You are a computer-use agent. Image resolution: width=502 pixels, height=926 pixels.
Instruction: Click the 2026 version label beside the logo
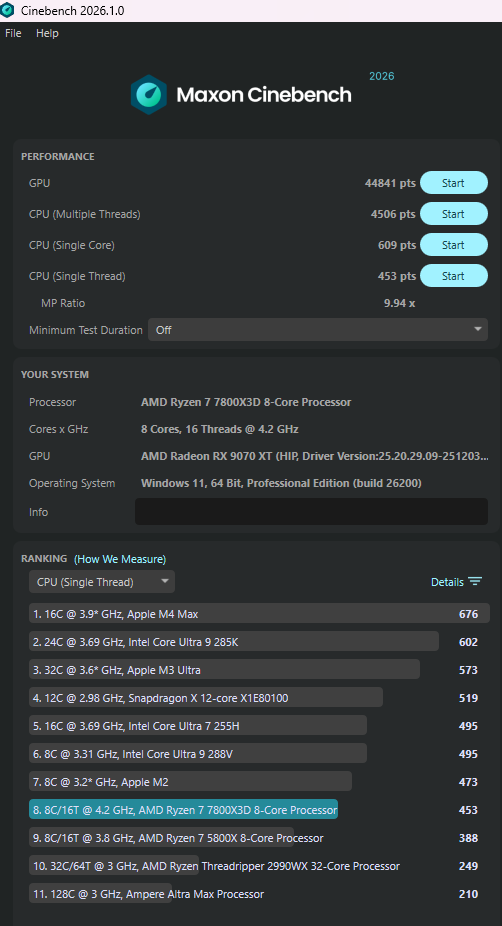click(x=382, y=76)
